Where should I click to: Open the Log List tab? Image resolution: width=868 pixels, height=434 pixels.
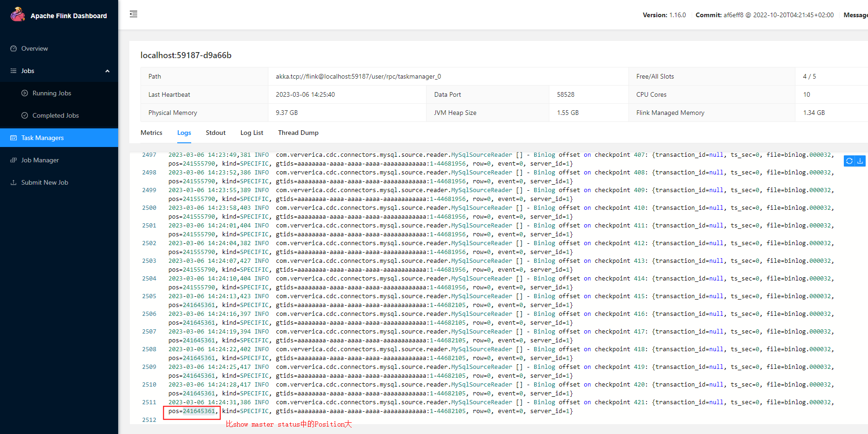click(252, 133)
